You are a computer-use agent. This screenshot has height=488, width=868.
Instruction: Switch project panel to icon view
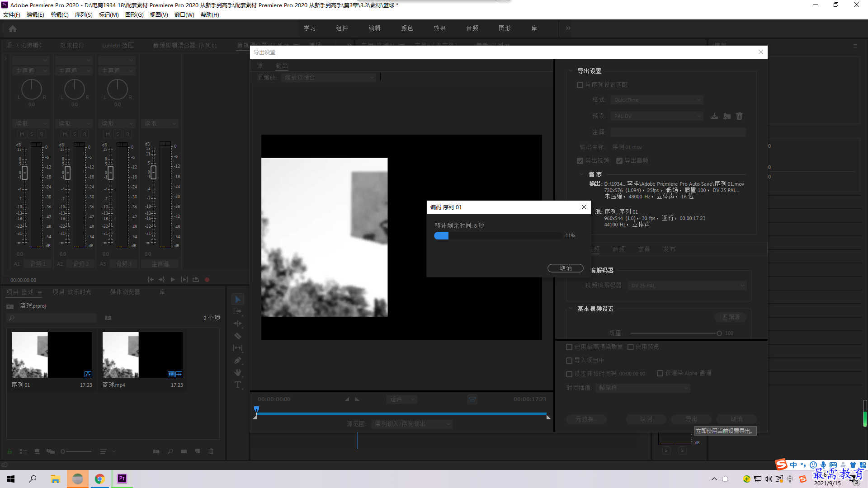coord(37,451)
